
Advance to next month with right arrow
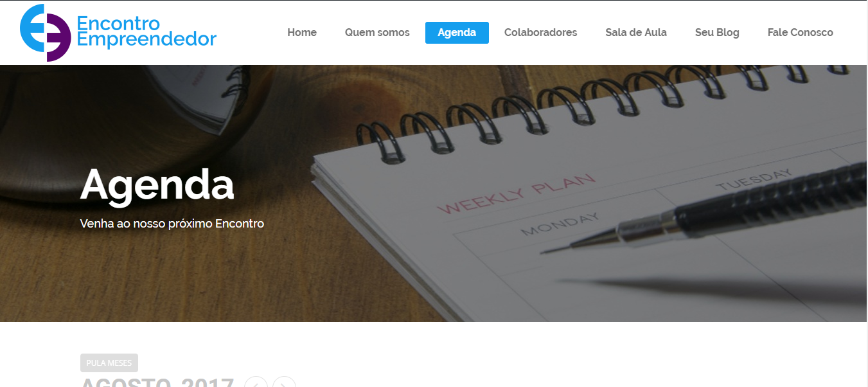[284, 382]
